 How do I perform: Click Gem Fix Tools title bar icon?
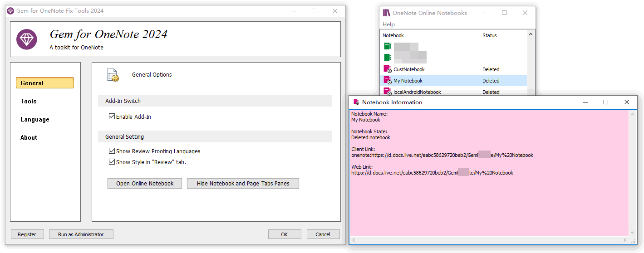point(10,11)
